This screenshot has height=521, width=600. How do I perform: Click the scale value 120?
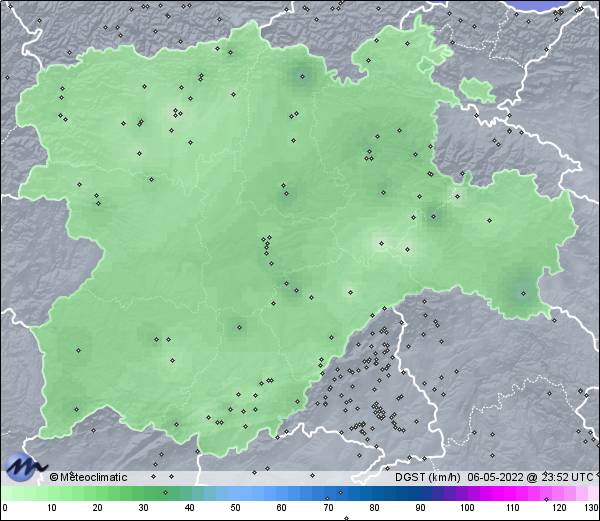pyautogui.click(x=559, y=508)
